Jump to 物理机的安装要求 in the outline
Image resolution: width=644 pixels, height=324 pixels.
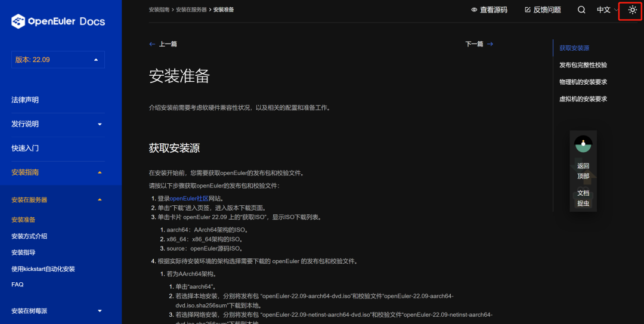click(583, 82)
